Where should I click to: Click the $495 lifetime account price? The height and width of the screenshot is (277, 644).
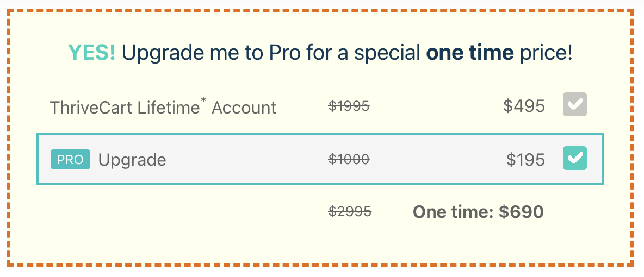tap(524, 106)
